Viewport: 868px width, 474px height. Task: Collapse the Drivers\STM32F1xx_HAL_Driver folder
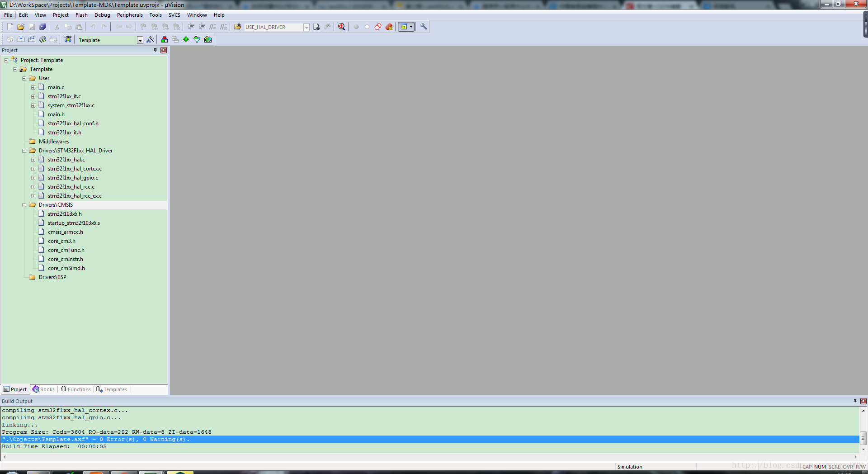[x=24, y=151]
